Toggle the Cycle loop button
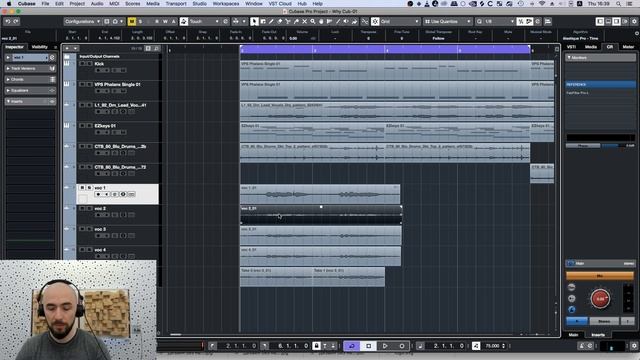640x360 pixels. (x=351, y=346)
